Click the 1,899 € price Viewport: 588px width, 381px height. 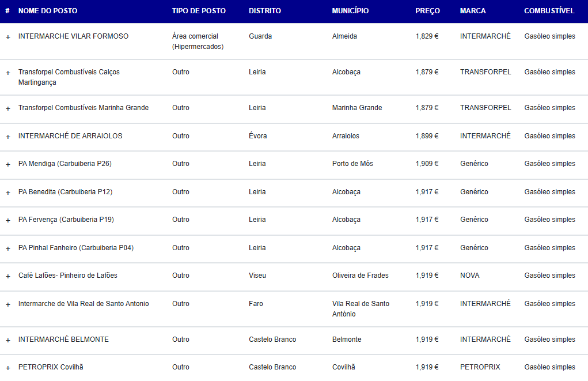coord(427,136)
